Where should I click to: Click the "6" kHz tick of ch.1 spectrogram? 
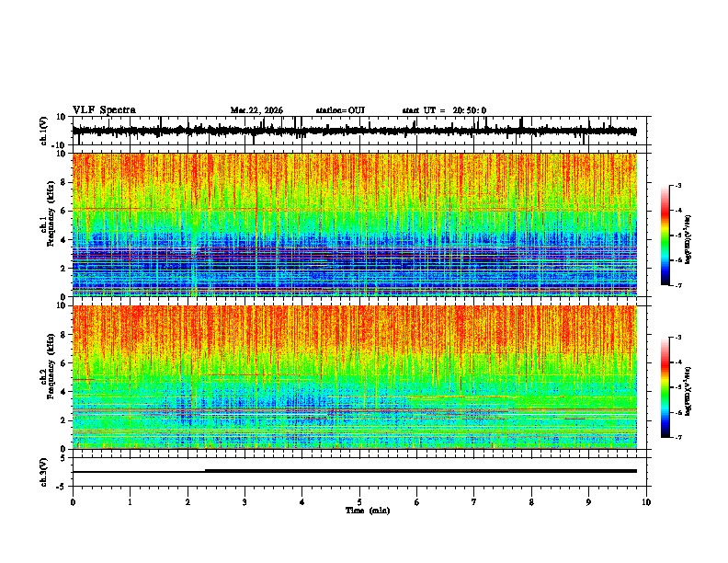click(64, 211)
